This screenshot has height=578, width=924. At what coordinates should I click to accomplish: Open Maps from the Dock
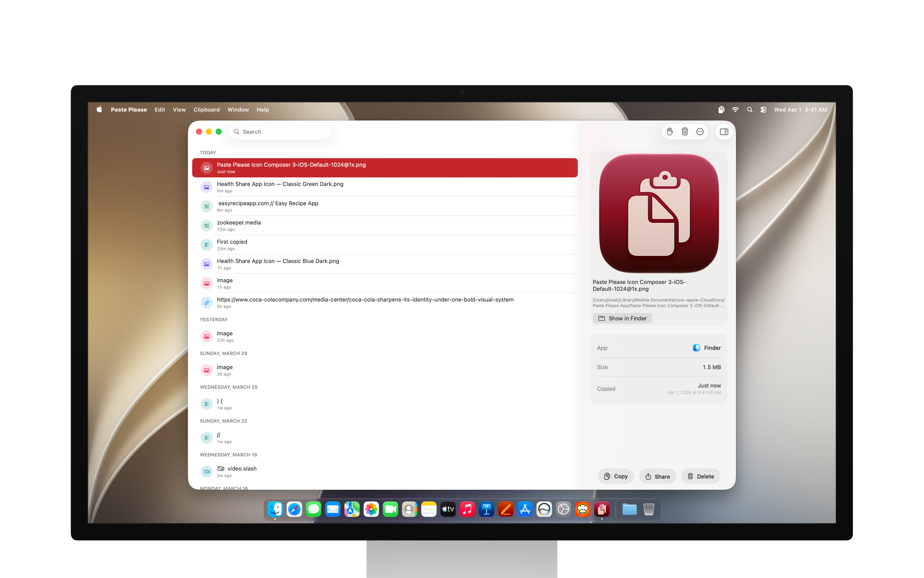coord(352,509)
